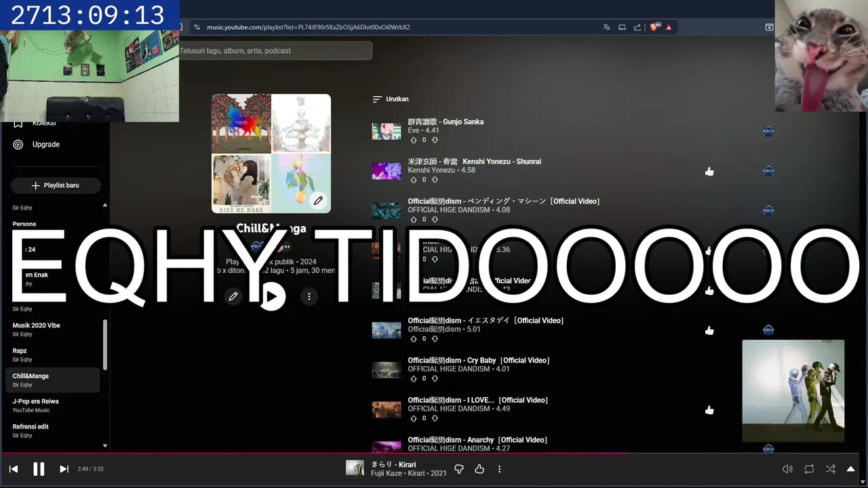The height and width of the screenshot is (488, 868).
Task: Upvote the I LOVE... track
Action: [414, 418]
